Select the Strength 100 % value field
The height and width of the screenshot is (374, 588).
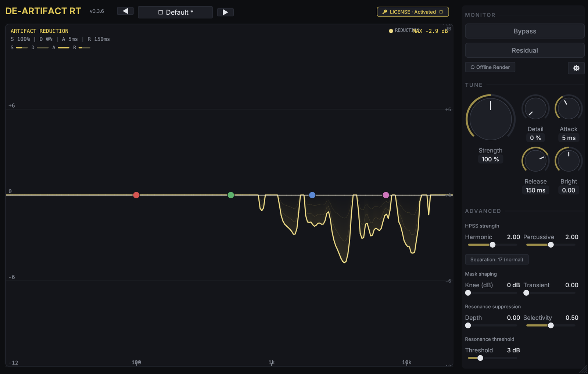coord(491,159)
